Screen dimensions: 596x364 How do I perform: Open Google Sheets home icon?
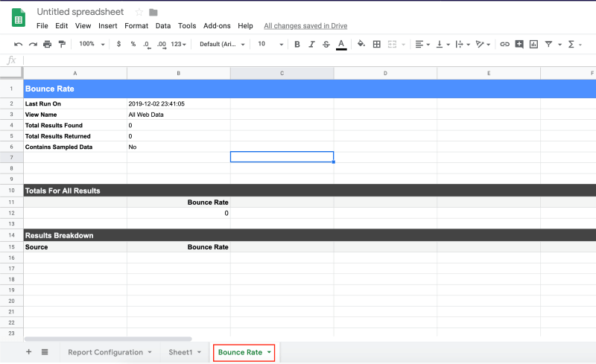click(x=18, y=18)
